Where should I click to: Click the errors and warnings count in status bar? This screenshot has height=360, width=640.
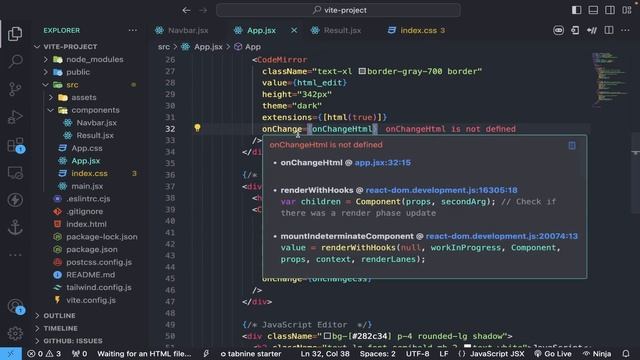[44, 353]
